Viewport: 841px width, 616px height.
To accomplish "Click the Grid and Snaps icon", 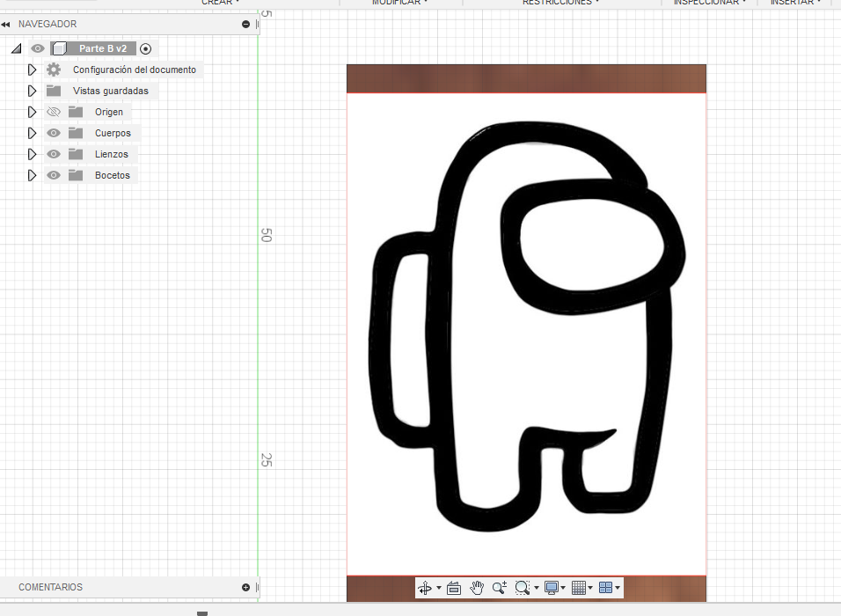I will (579, 588).
